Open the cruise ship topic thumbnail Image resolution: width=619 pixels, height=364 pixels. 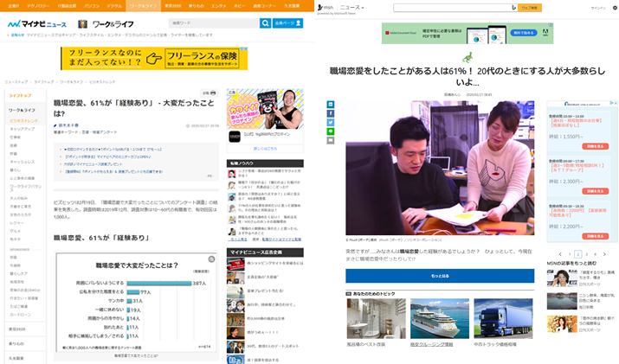[x=439, y=318]
